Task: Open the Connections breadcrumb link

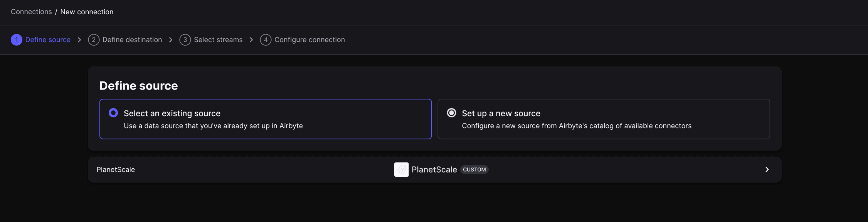Action: (x=31, y=12)
